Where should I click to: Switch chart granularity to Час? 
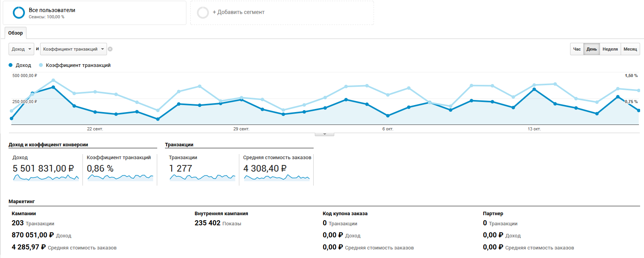577,49
